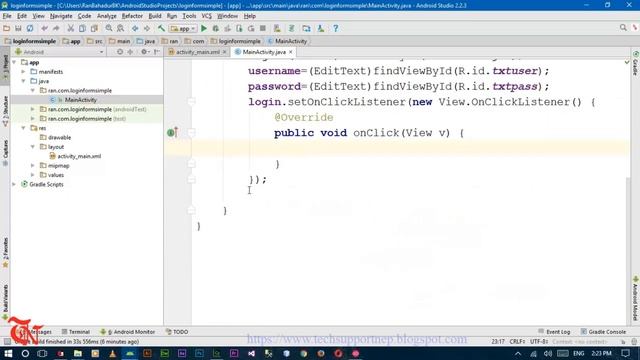Click the Search Everywhere magnifier icon
This screenshot has height=360, width=640.
[x=623, y=27]
